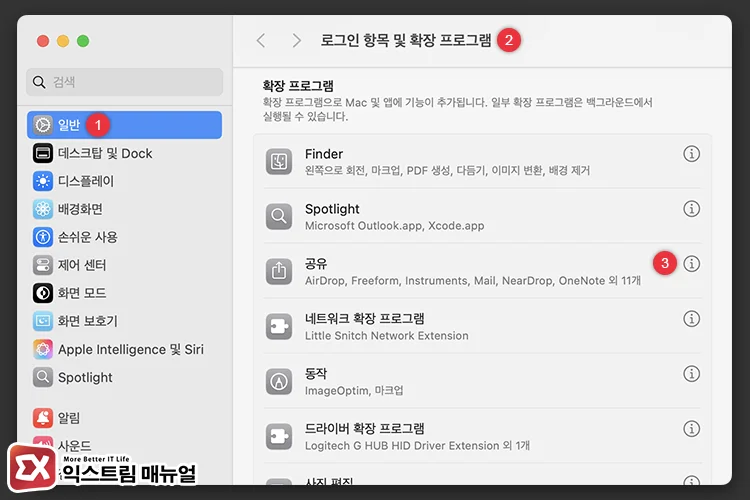
Task: Open 화면 보호기 settings
Action: click(x=124, y=321)
